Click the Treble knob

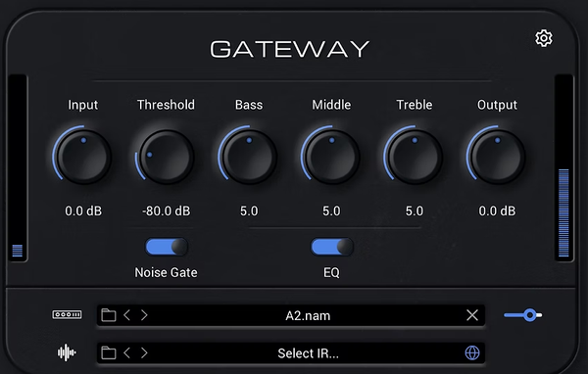[414, 157]
